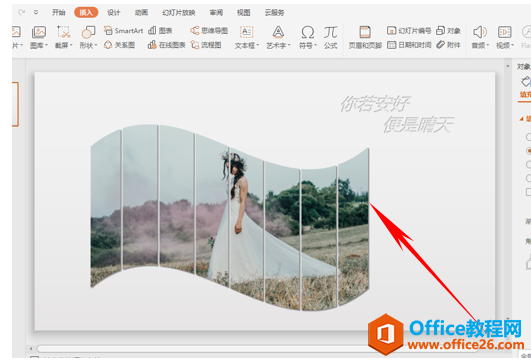This screenshot has height=362, width=531.
Task: Expand the 截屏 dropdown arrow
Action: coord(71,45)
